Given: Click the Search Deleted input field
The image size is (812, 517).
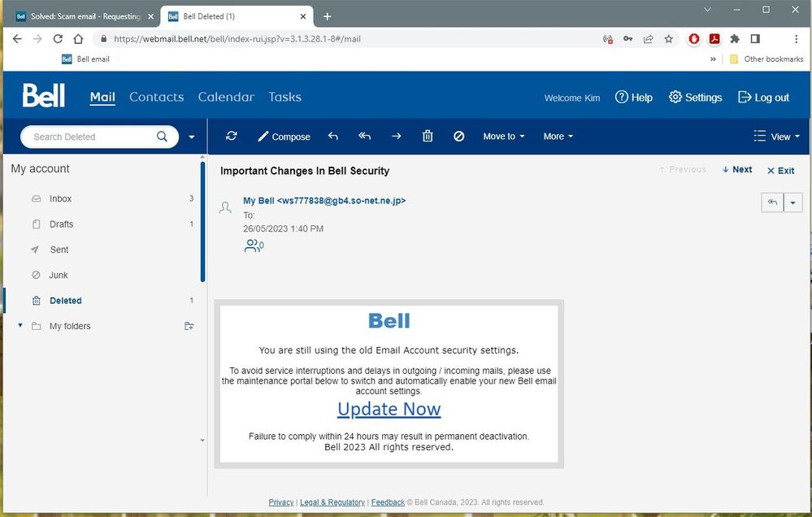Looking at the screenshot, I should tap(89, 136).
